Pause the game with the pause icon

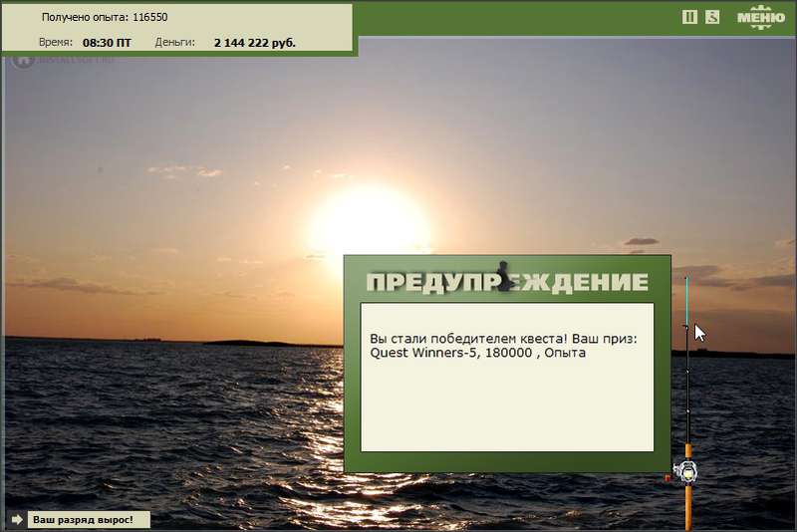click(689, 17)
